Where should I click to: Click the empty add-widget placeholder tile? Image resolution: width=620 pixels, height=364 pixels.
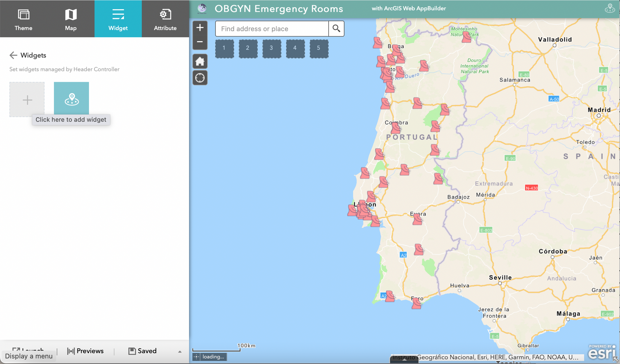pyautogui.click(x=27, y=99)
